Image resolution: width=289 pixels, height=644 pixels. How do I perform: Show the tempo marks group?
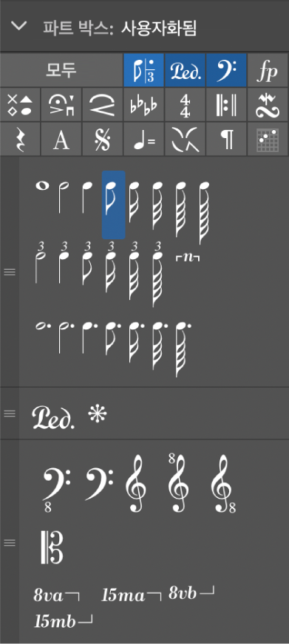coord(144,140)
